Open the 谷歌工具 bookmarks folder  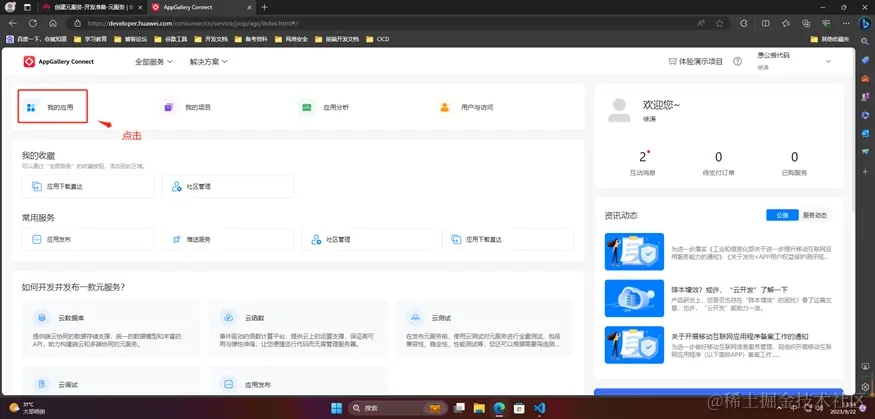(x=171, y=39)
